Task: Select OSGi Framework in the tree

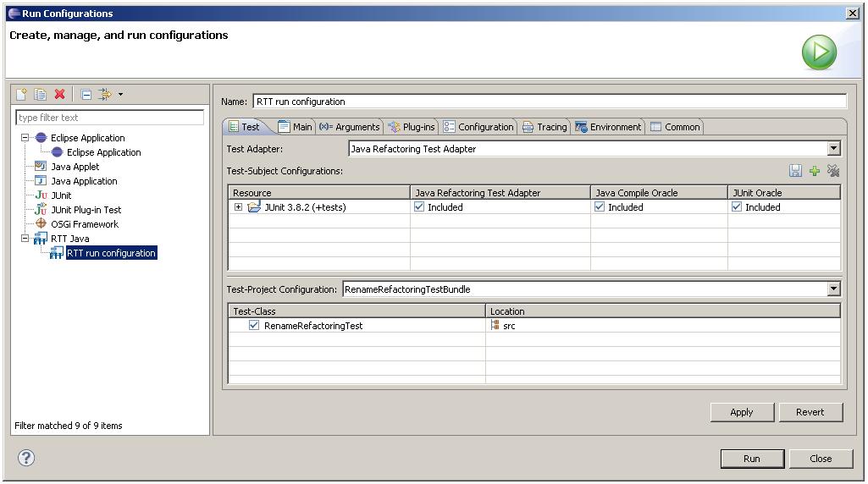Action: (84, 224)
